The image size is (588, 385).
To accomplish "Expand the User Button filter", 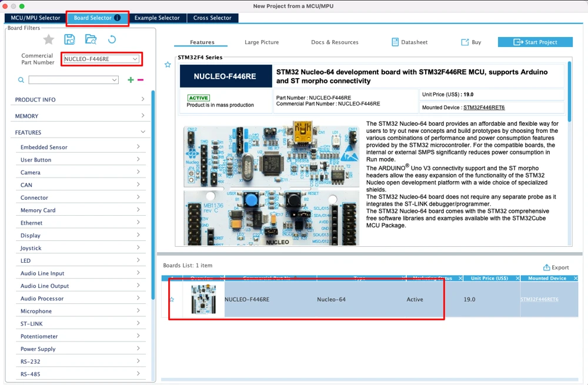I will coord(81,160).
